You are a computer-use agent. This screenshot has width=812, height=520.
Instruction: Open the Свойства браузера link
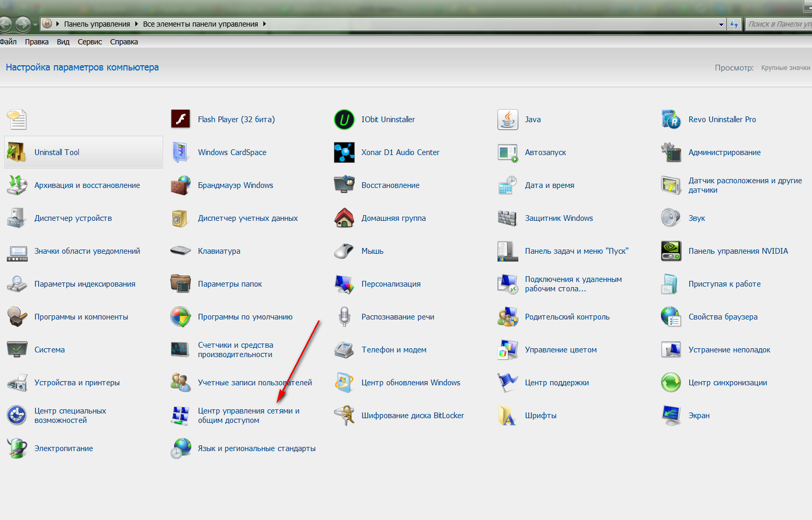(x=723, y=317)
